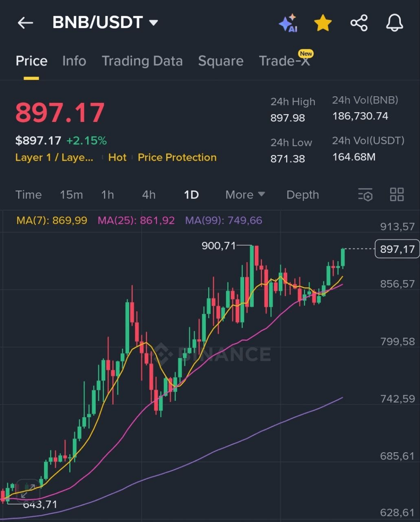Select the 1D chart interval
This screenshot has height=522, width=420.
tap(191, 195)
